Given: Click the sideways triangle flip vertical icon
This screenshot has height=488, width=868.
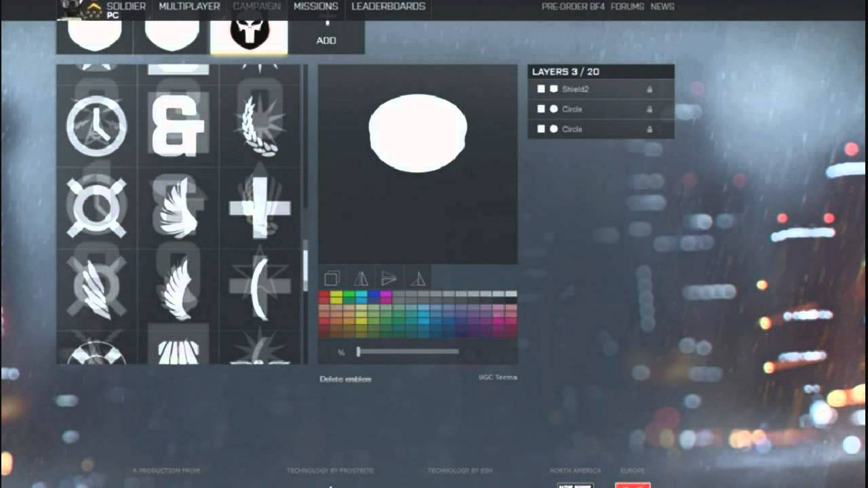Looking at the screenshot, I should [389, 278].
